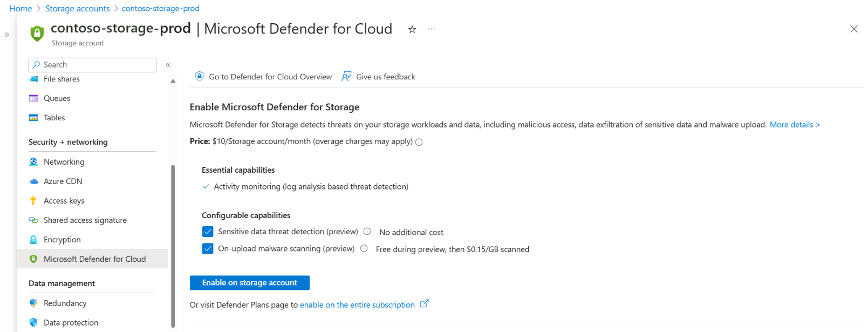Click the Encryption lock icon
Viewport: 868px width, 332px height.
(33, 240)
